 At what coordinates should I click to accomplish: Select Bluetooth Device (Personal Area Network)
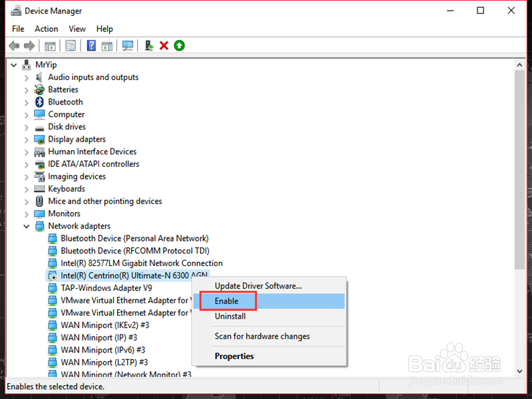point(135,239)
